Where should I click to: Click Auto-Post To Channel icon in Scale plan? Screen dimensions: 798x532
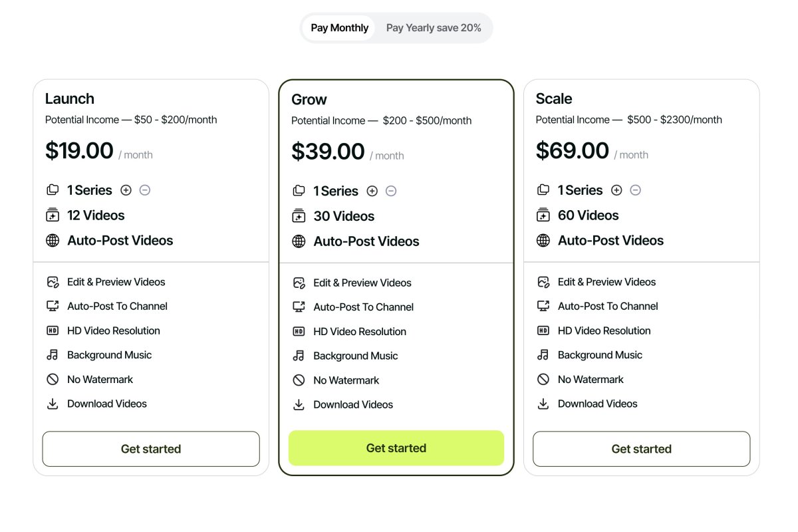point(543,306)
